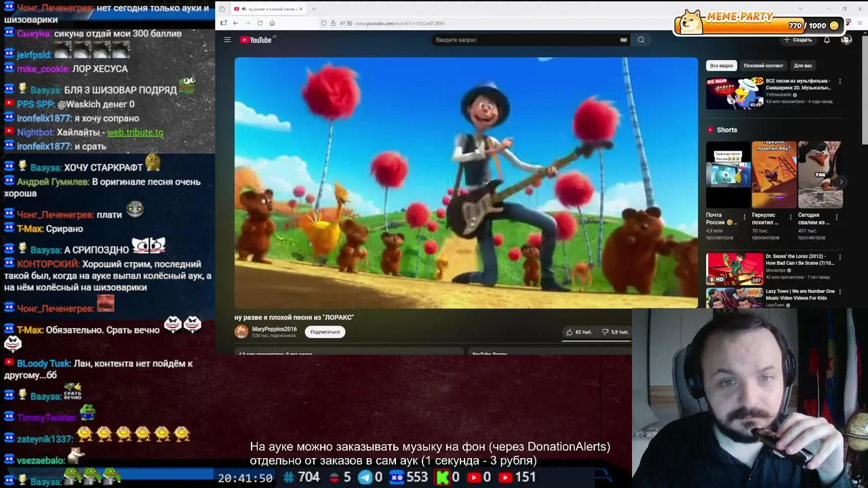Open the Dr. Seuss' the Lorax title link
868x488 pixels.
pos(800,260)
